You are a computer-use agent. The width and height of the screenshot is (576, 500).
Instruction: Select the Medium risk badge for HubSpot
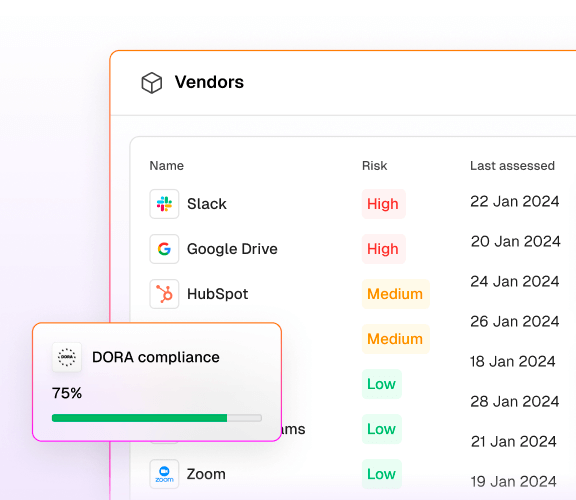point(396,294)
